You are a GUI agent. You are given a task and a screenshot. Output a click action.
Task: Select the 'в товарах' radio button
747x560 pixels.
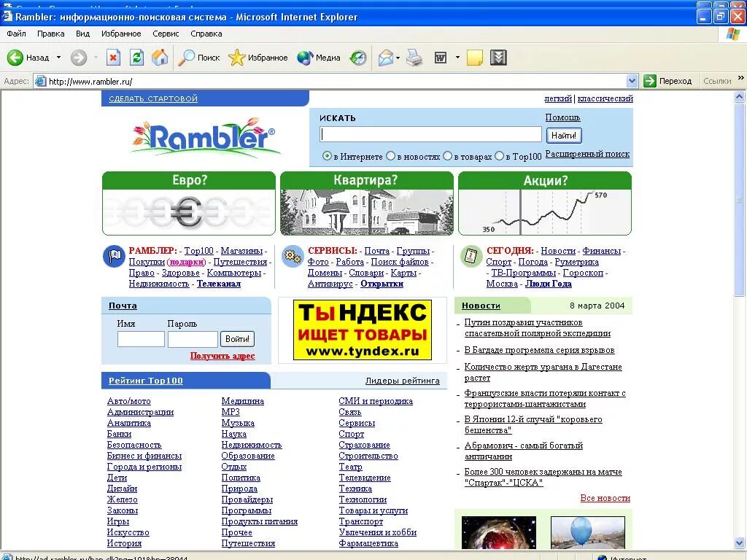[x=447, y=156]
